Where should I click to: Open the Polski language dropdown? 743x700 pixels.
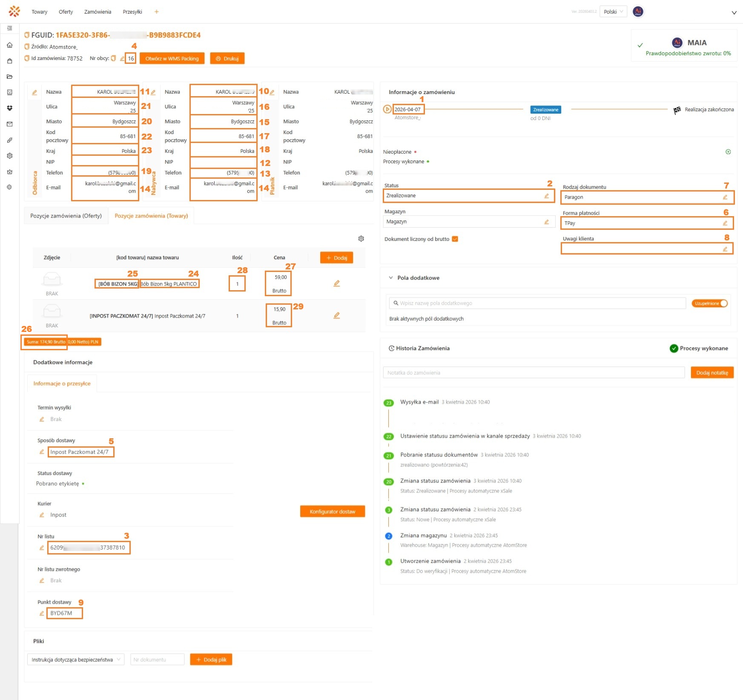pos(613,12)
